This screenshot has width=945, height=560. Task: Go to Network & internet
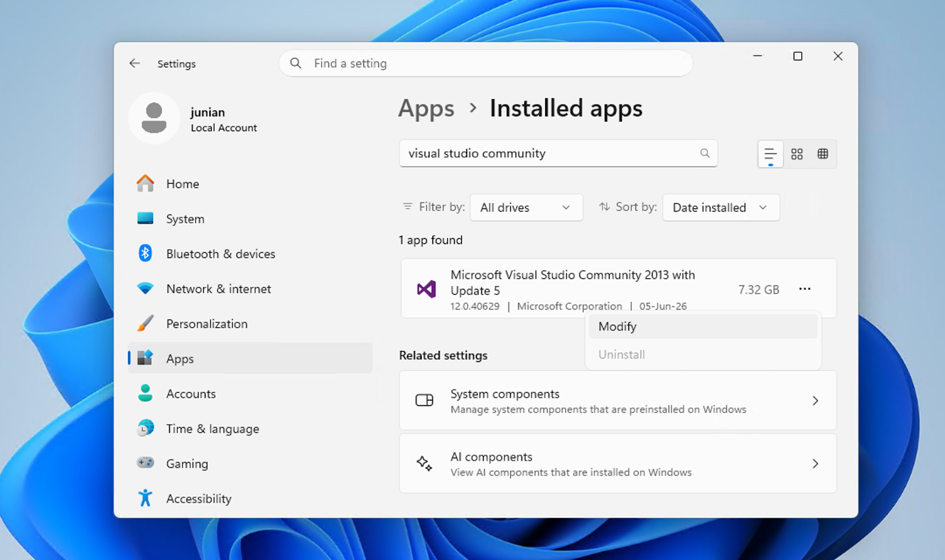click(250, 289)
